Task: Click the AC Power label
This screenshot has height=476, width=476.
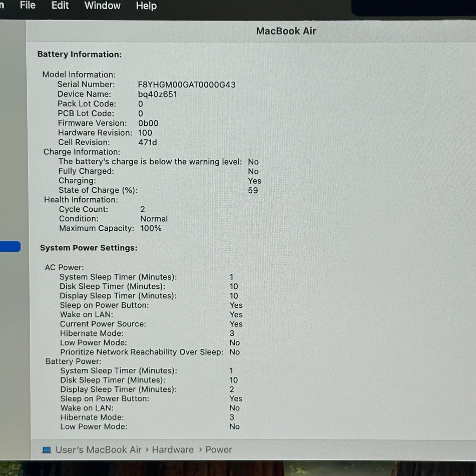Action: click(x=64, y=267)
